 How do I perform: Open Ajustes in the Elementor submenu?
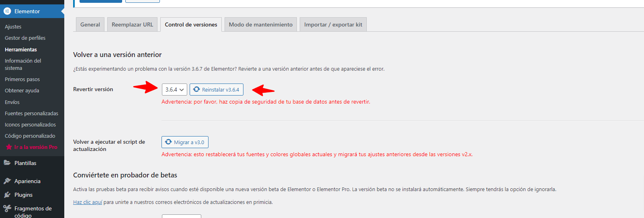[x=13, y=26]
